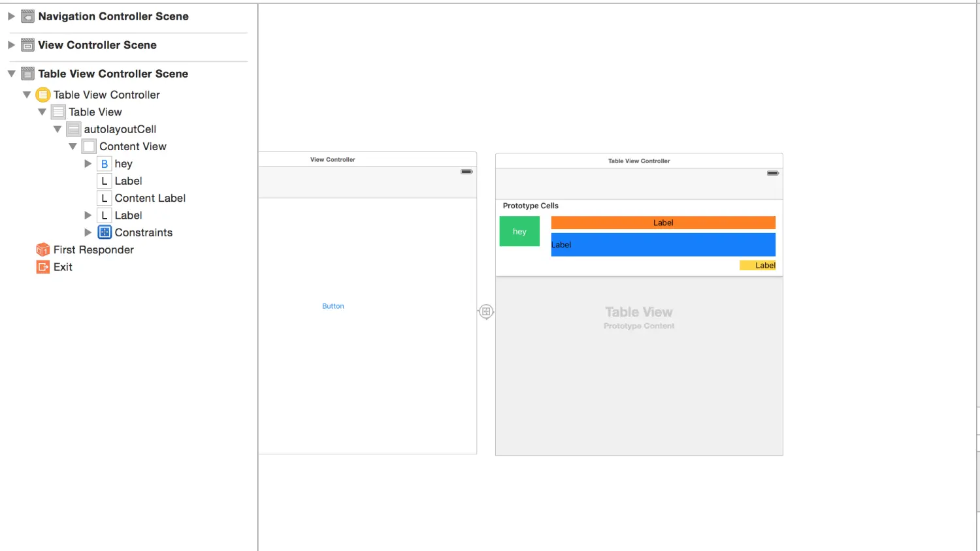The image size is (980, 551).
Task: Expand the Navigation Controller Scene
Action: (x=11, y=16)
